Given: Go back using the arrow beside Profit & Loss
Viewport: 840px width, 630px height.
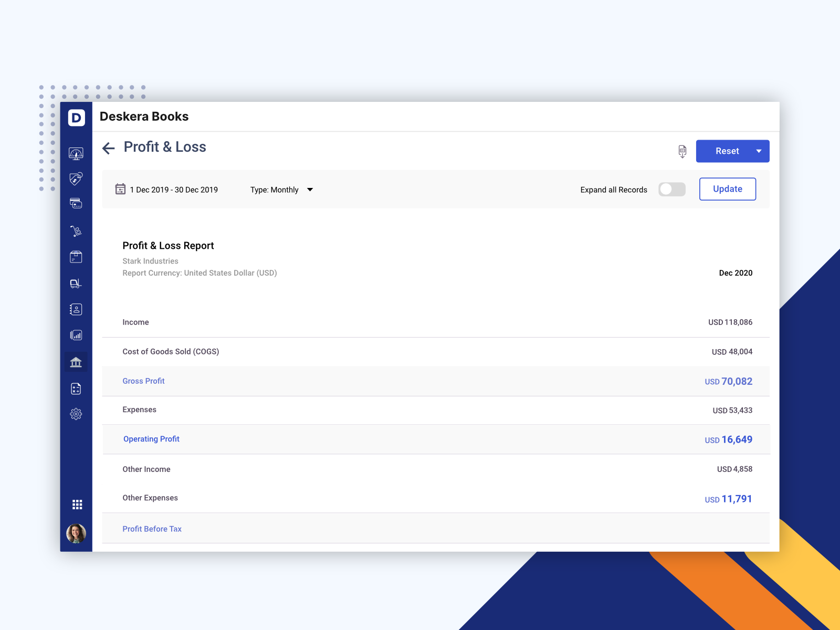Looking at the screenshot, I should 109,149.
